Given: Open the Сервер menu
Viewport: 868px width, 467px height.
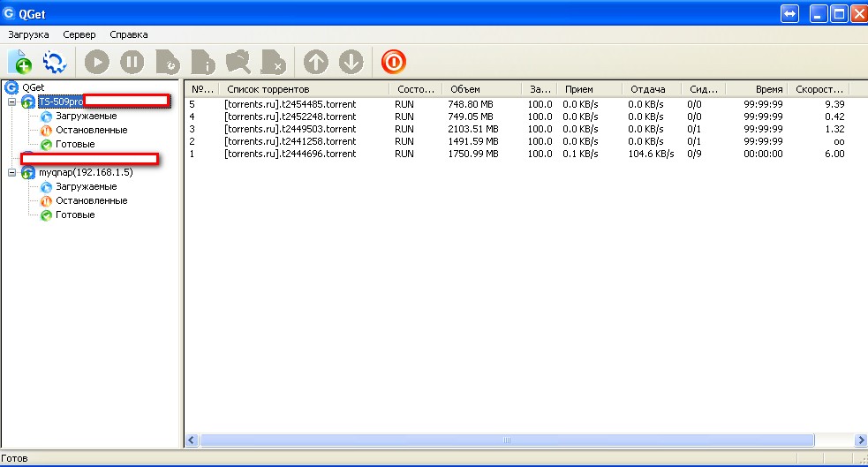Looking at the screenshot, I should (79, 34).
